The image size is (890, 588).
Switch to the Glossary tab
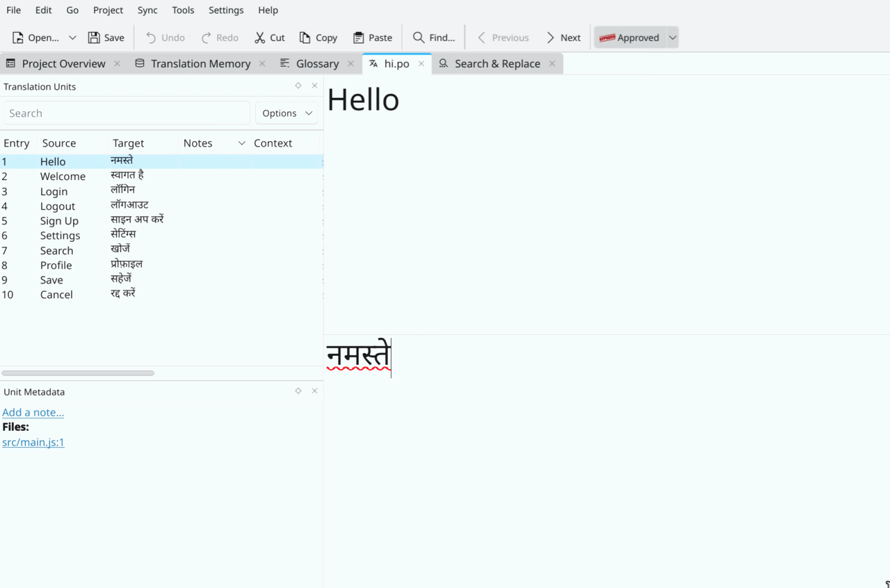[x=317, y=64]
